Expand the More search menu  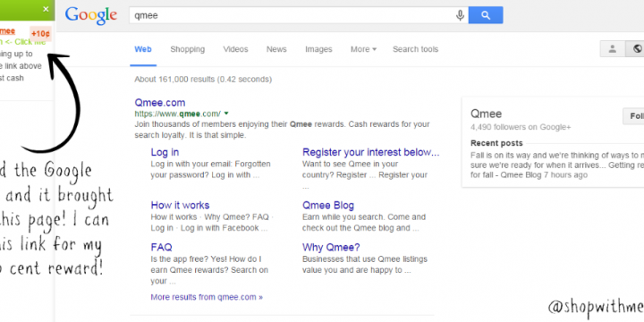pyautogui.click(x=363, y=49)
